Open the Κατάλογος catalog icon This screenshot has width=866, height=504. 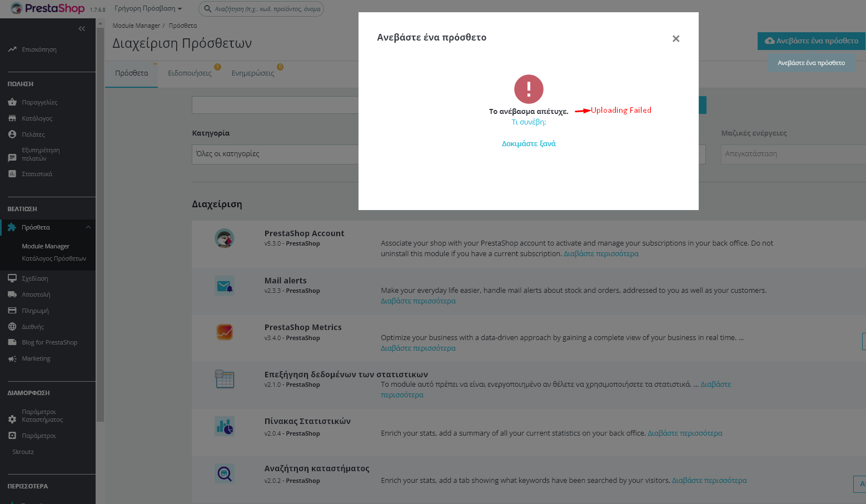click(13, 118)
